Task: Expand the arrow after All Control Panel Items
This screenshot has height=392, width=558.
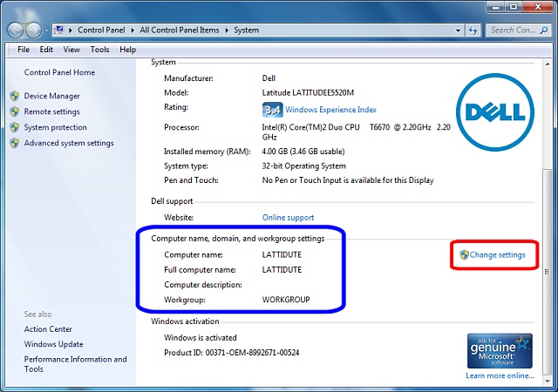Action: point(227,30)
